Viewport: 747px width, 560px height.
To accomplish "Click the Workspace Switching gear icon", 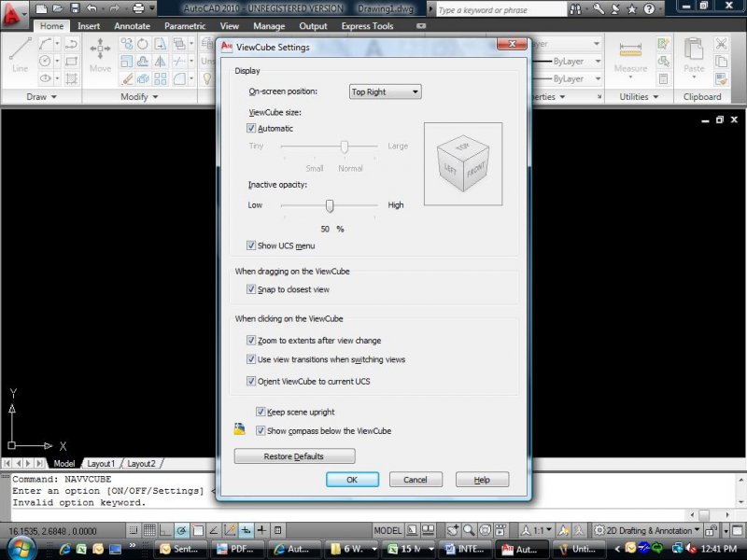I will 599,530.
